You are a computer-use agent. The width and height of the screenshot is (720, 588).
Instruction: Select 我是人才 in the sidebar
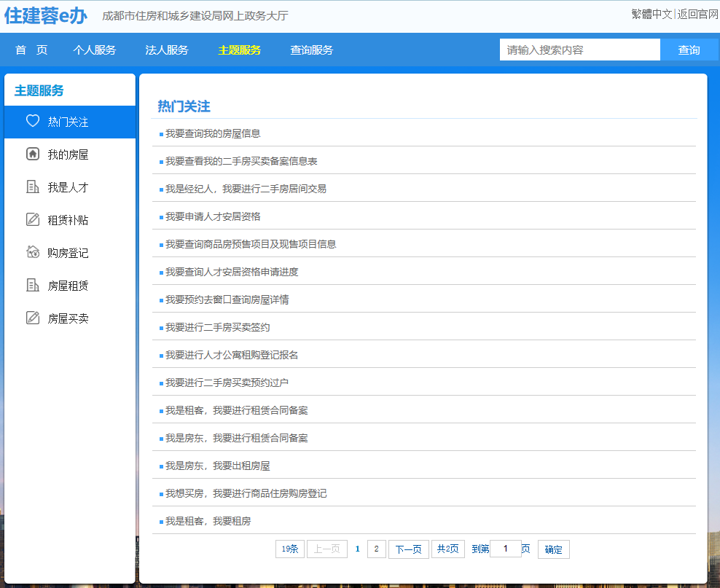70,187
